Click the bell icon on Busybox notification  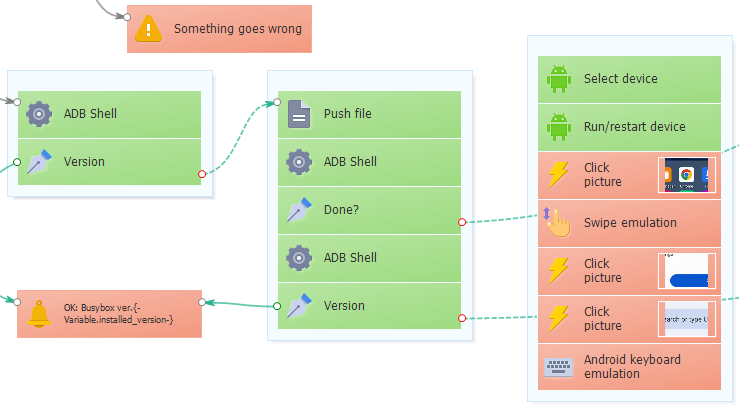coord(40,313)
